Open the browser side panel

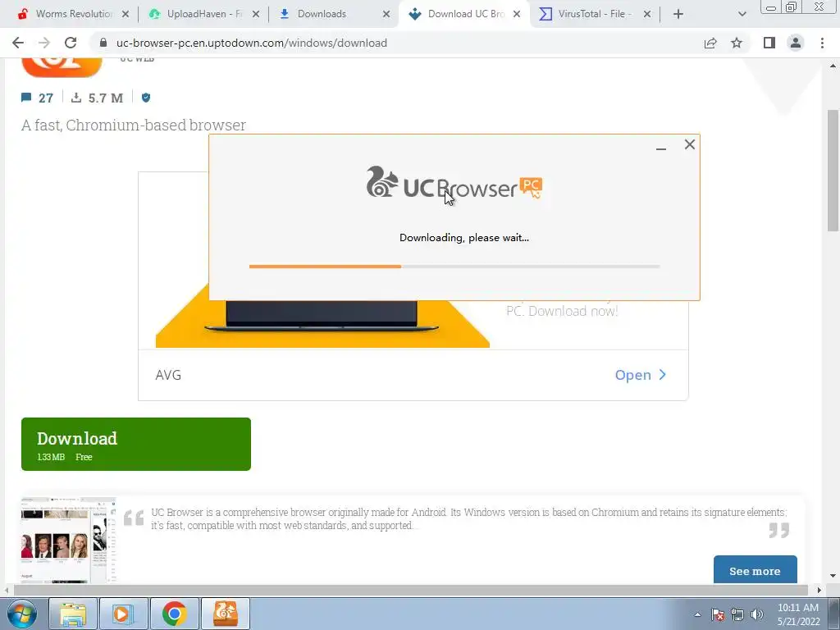coord(769,43)
